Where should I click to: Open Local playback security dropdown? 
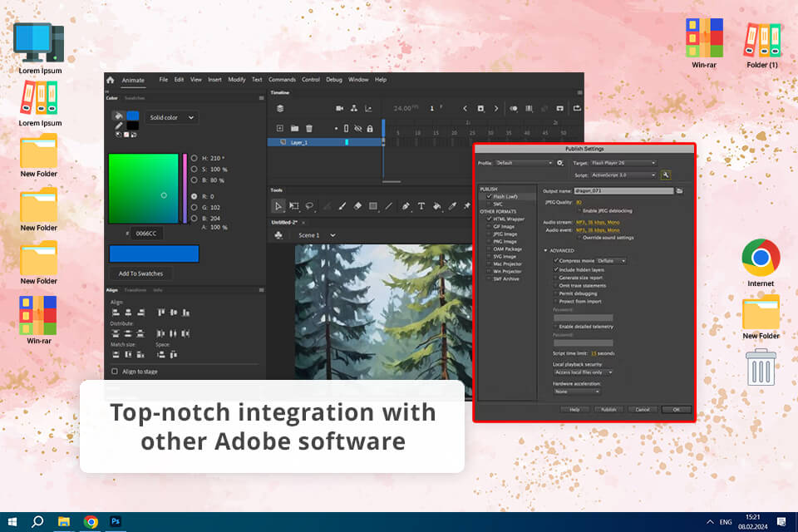coord(584,372)
